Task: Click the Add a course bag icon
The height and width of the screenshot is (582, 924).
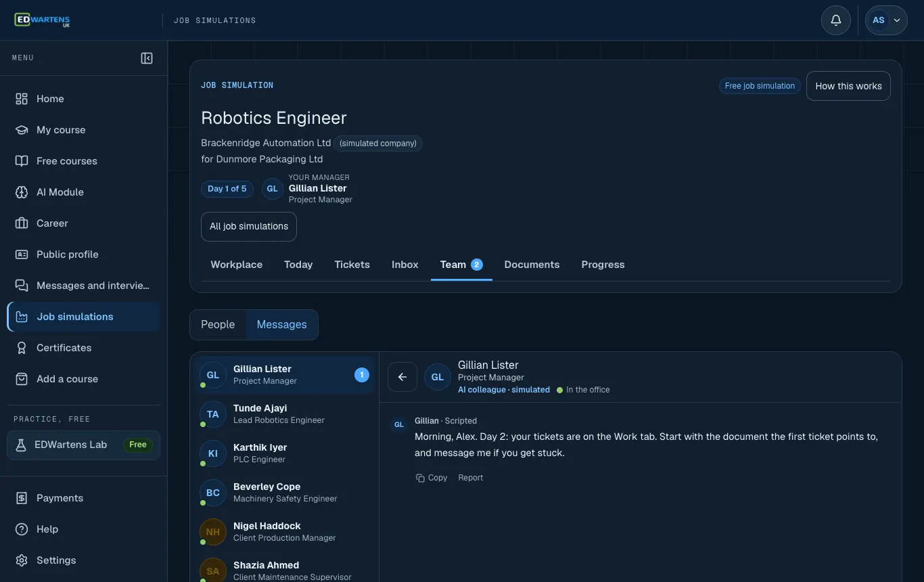Action: coord(22,379)
